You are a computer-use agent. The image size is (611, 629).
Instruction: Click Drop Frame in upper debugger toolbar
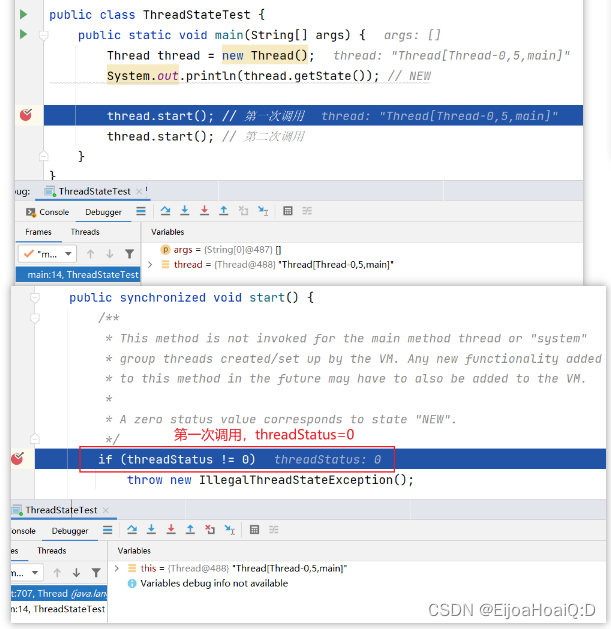point(243,211)
